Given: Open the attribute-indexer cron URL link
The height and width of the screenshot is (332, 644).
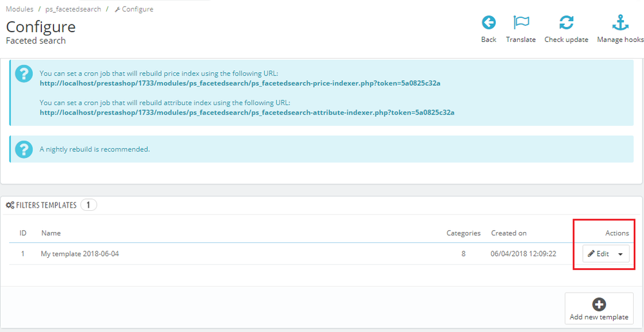Looking at the screenshot, I should (247, 112).
